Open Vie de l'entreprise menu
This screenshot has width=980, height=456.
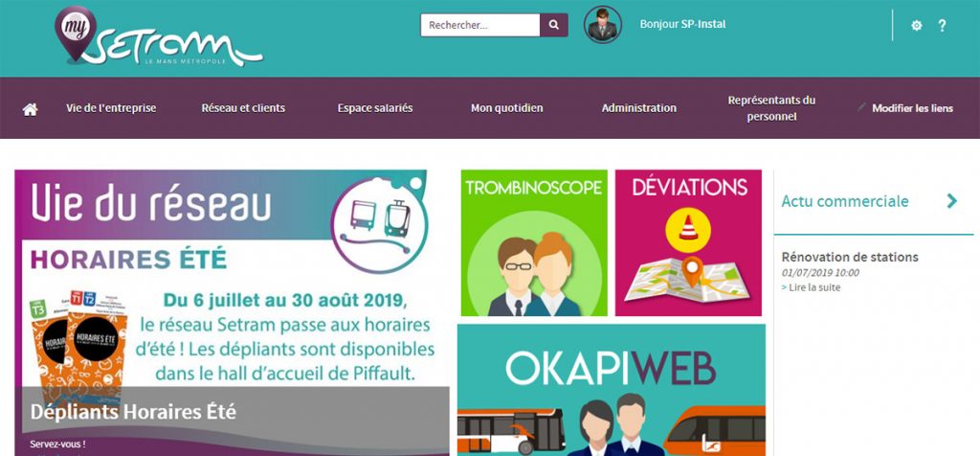coord(111,108)
